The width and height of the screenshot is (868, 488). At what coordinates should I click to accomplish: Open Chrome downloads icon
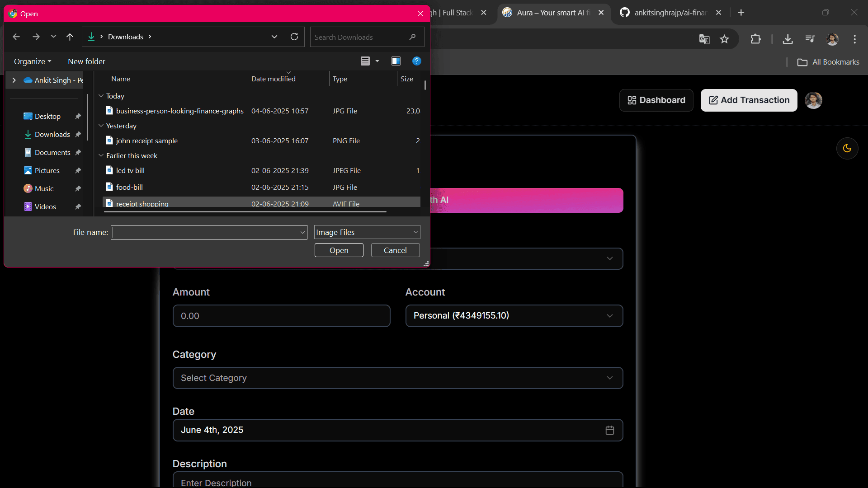788,39
